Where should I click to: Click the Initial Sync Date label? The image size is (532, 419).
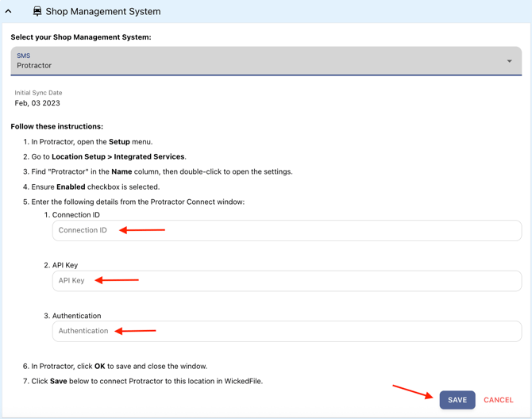pyautogui.click(x=38, y=93)
